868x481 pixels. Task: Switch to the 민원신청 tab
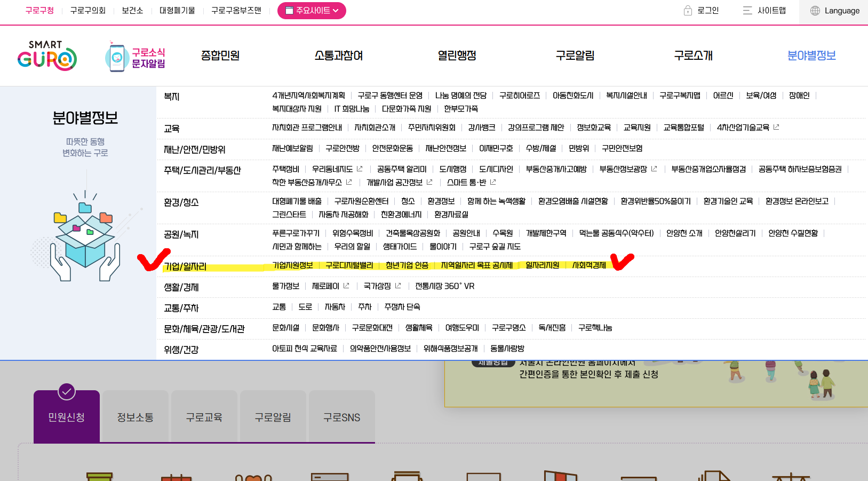pos(67,417)
